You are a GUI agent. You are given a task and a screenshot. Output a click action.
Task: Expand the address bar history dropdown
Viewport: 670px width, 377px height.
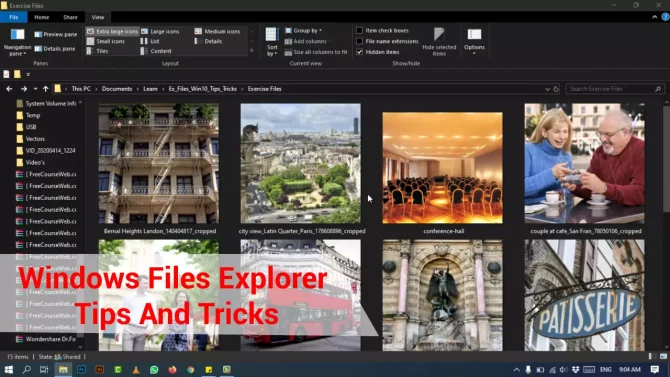coord(547,89)
